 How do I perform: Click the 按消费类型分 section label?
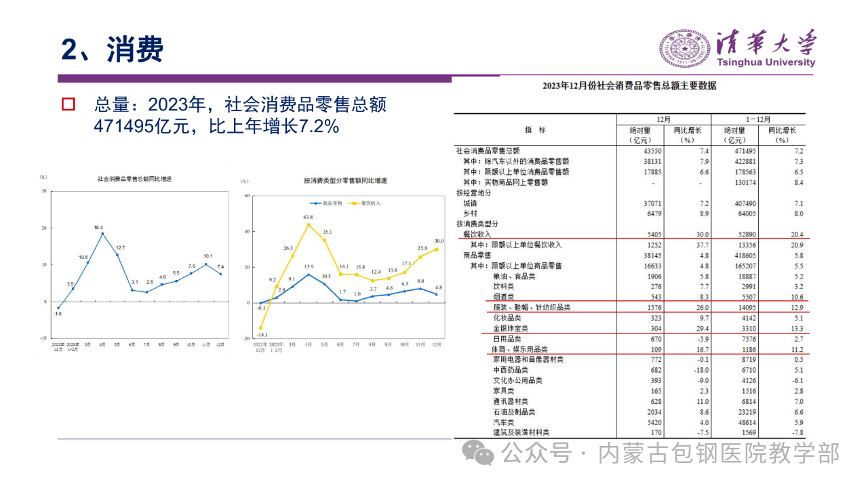[477, 224]
